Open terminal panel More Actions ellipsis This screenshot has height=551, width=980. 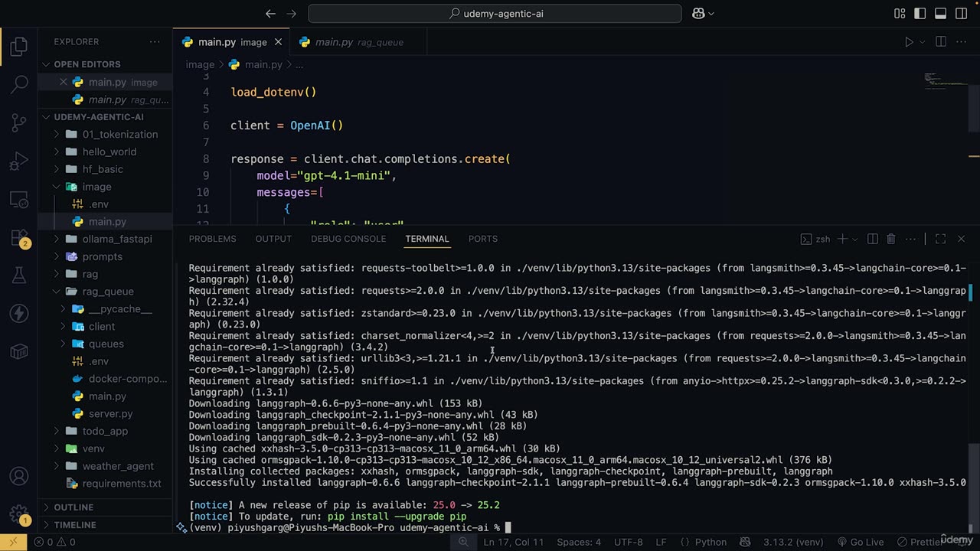(910, 239)
